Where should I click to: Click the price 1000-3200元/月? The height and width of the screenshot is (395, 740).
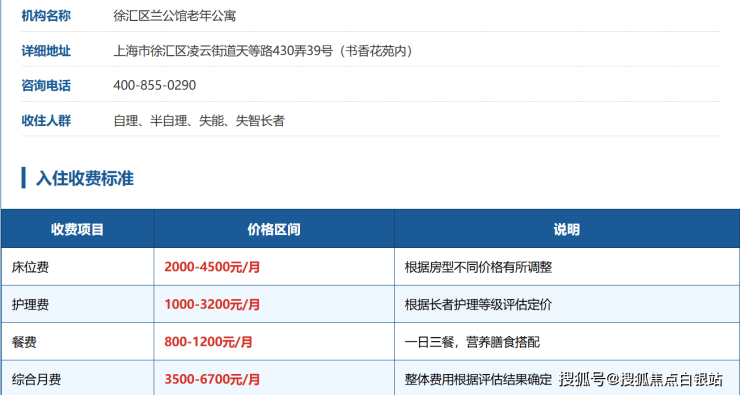[x=212, y=304]
